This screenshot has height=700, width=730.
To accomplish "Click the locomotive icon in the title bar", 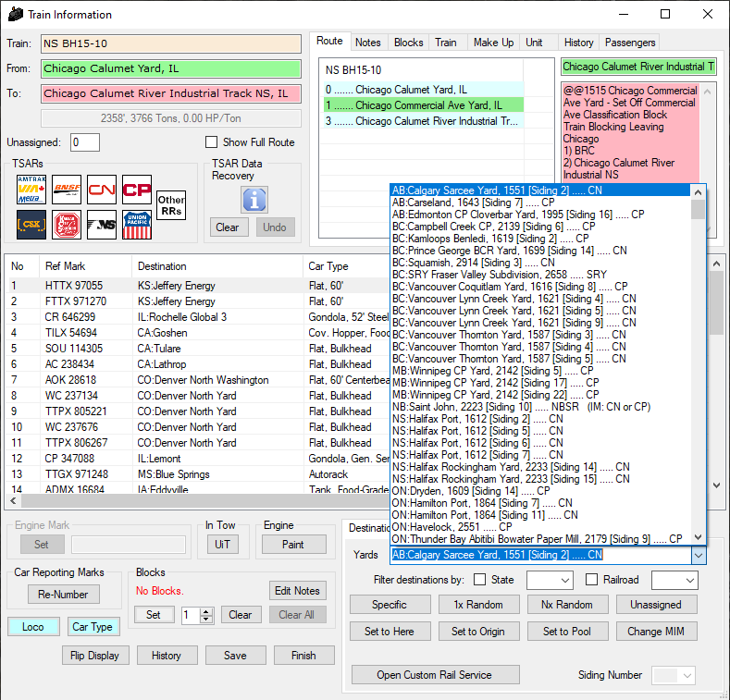I will [16, 14].
